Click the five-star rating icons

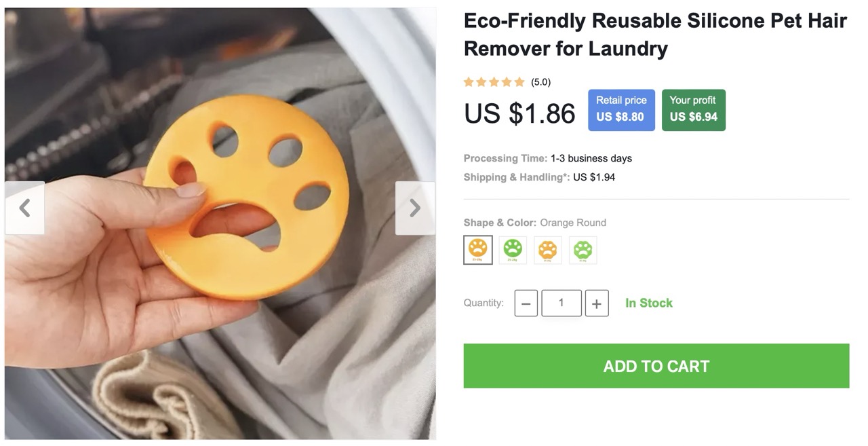(494, 82)
